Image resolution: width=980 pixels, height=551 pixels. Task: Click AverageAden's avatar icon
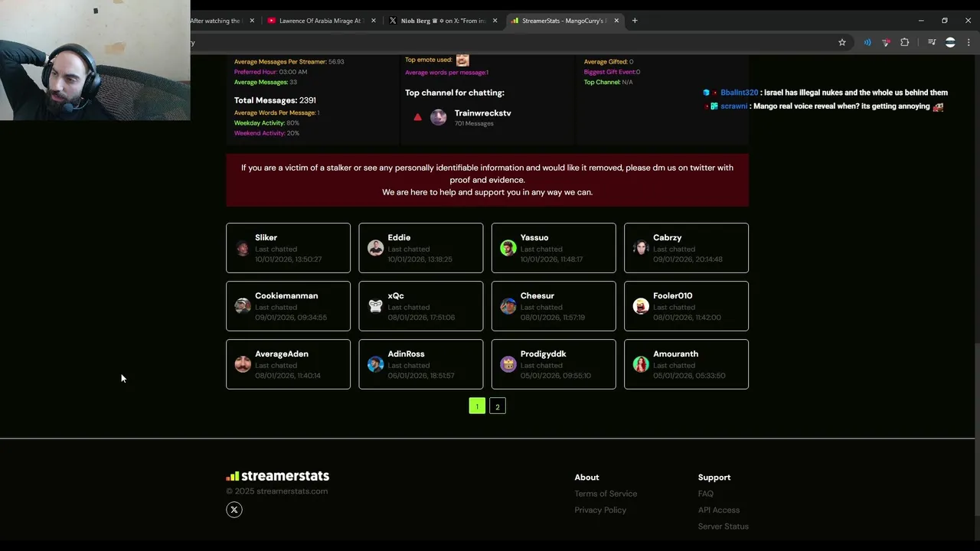click(x=243, y=364)
